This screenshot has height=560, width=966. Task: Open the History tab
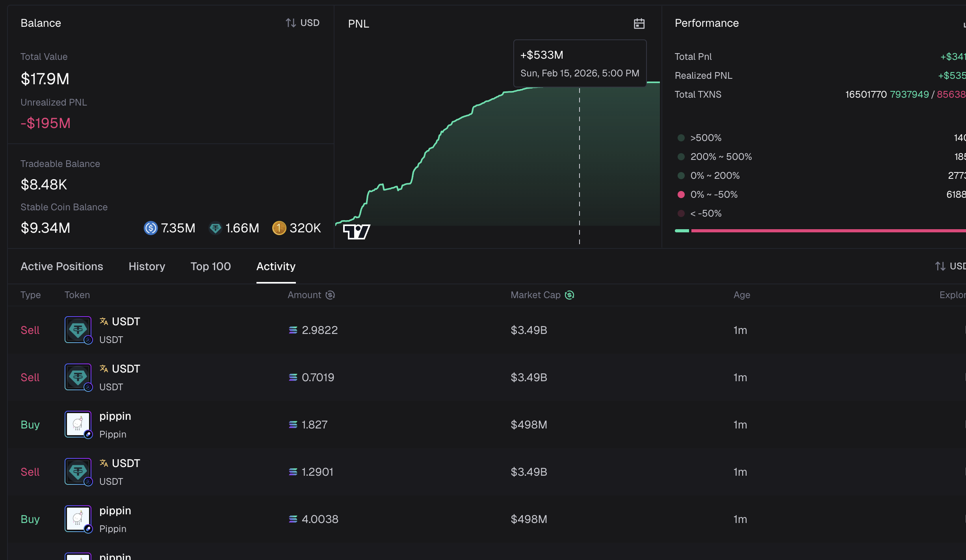147,267
